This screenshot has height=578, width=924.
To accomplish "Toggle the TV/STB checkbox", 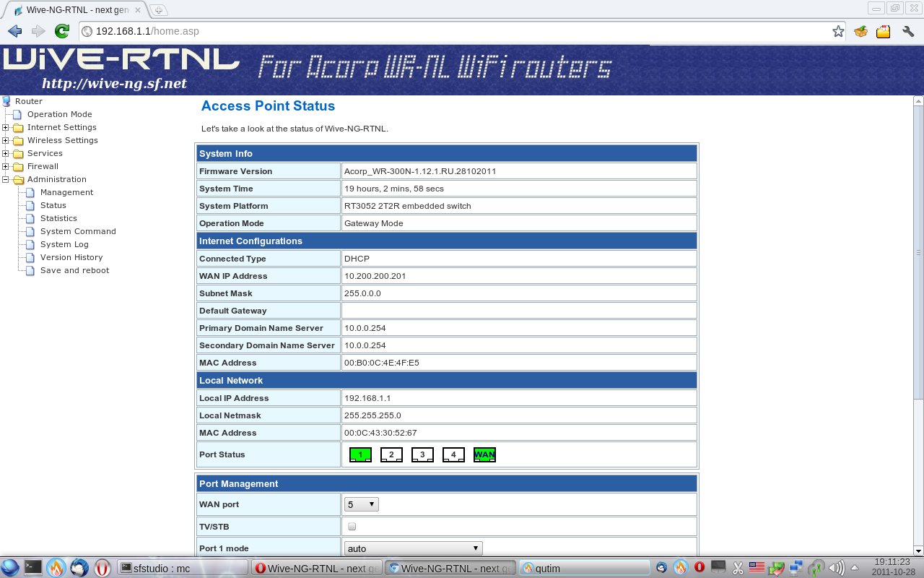I will 352,527.
